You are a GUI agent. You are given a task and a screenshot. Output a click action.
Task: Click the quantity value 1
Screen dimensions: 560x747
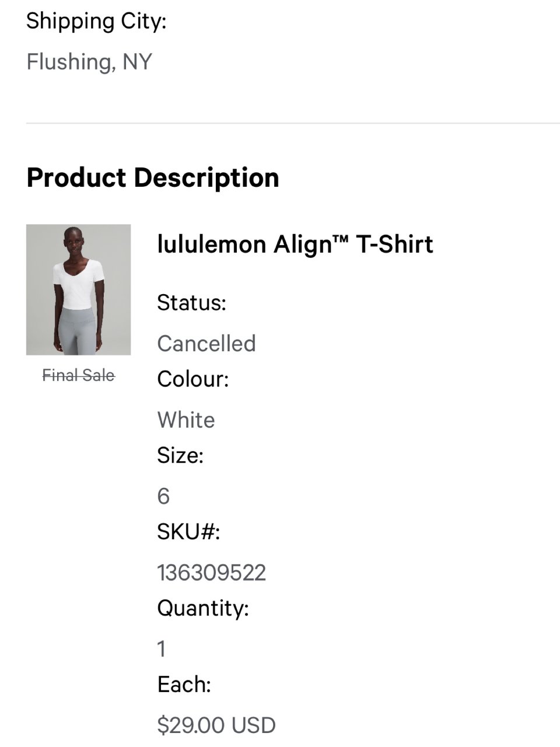pyautogui.click(x=162, y=649)
